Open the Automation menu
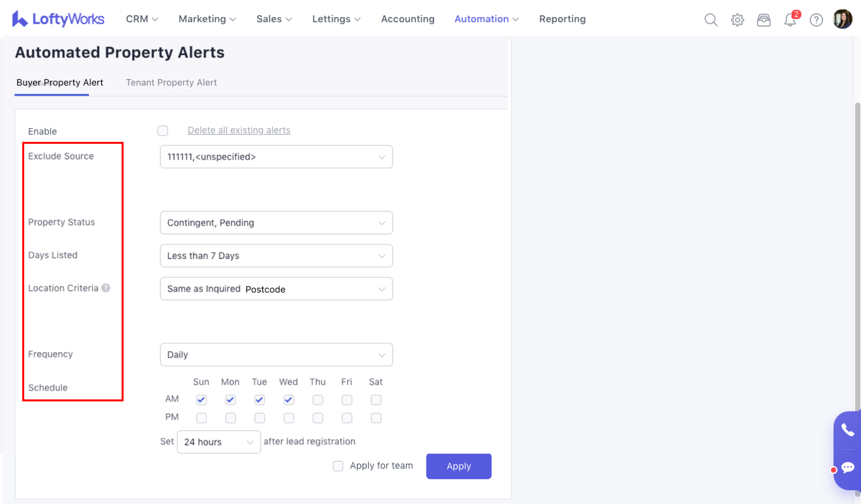This screenshot has height=504, width=861. 486,19
